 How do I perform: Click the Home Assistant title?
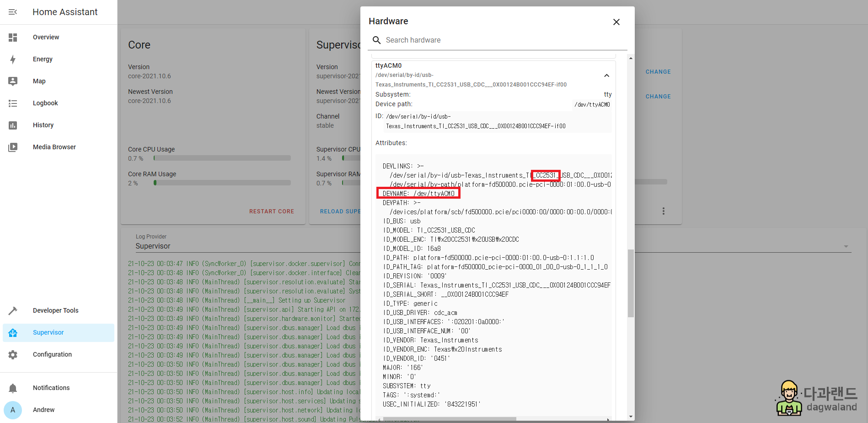pyautogui.click(x=65, y=12)
